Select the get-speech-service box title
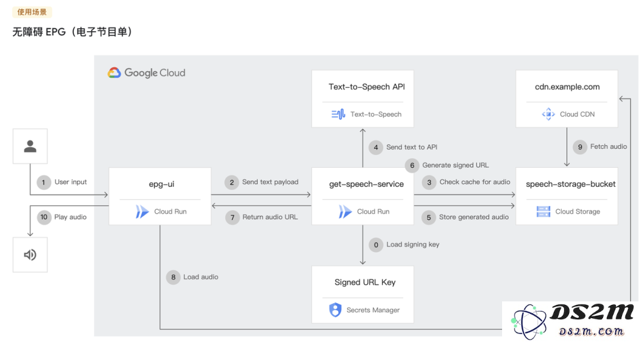This screenshot has height=342, width=644. 366,184
